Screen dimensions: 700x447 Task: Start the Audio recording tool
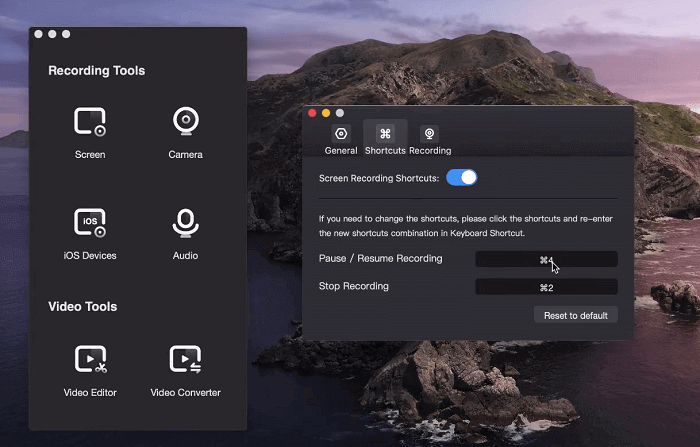point(185,234)
